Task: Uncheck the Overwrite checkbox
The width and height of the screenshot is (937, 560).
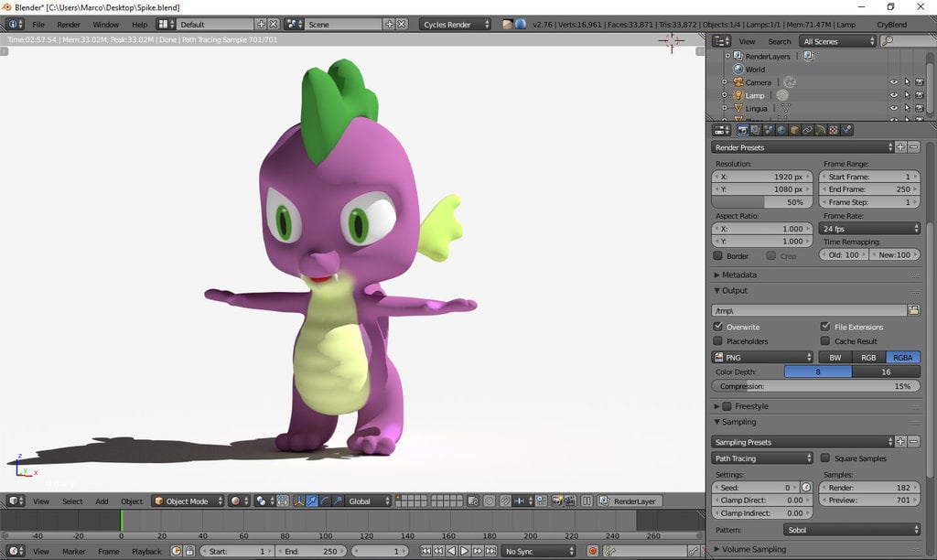Action: 718,327
